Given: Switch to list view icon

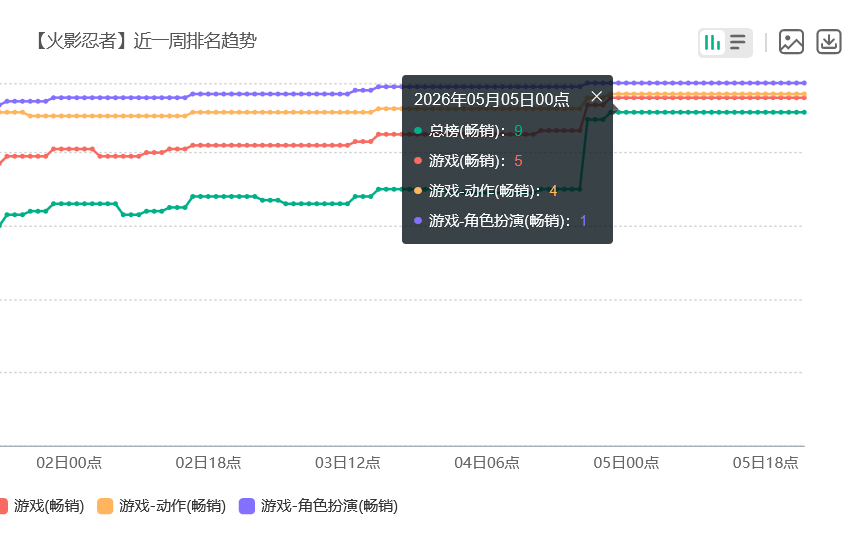Looking at the screenshot, I should tap(738, 42).
